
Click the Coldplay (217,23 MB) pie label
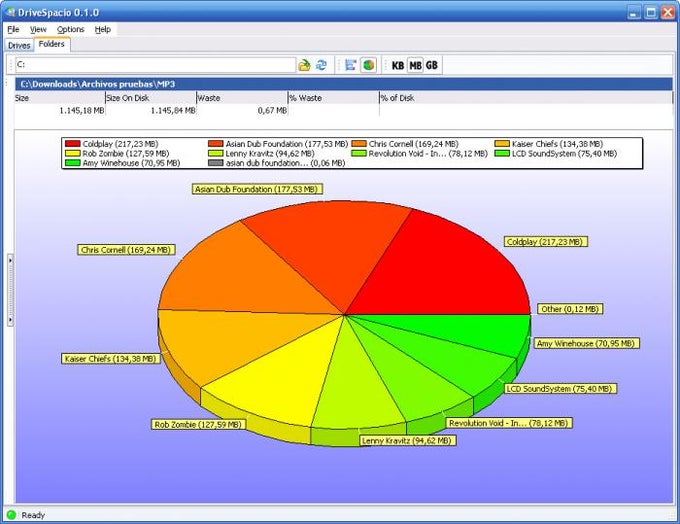546,242
